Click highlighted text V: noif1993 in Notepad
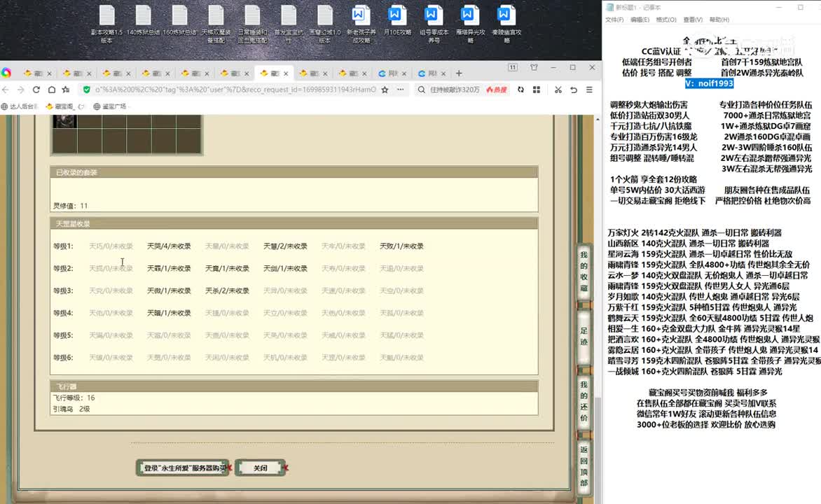 [x=709, y=83]
